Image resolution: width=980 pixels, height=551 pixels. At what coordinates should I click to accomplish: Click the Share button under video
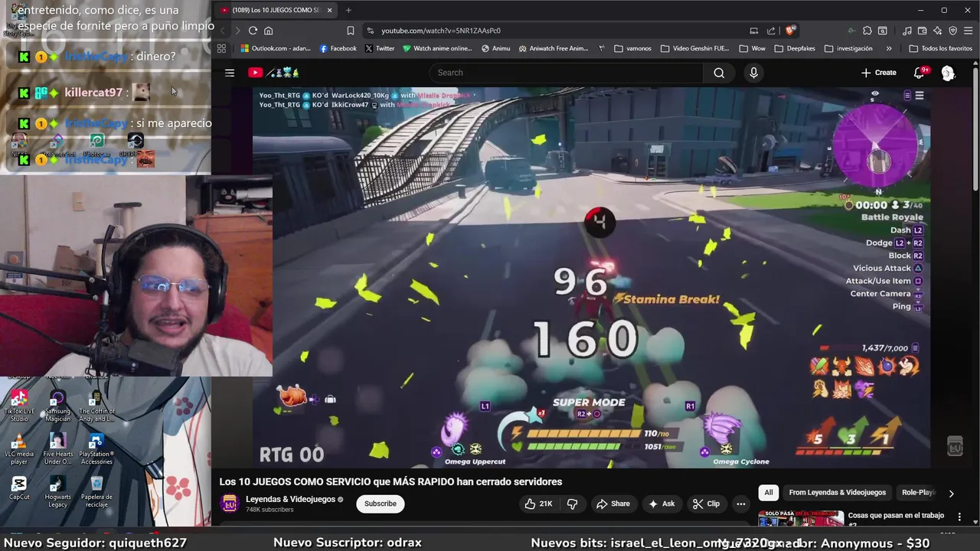(612, 504)
